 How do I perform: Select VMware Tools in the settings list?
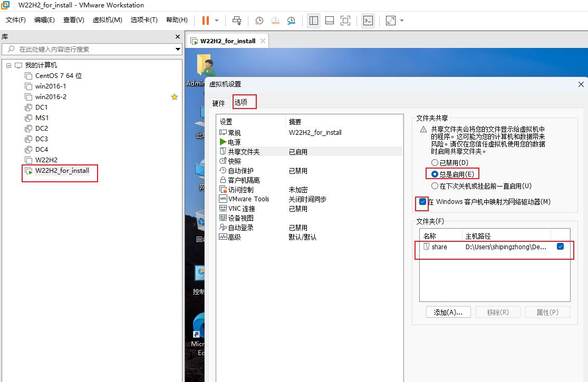[248, 199]
